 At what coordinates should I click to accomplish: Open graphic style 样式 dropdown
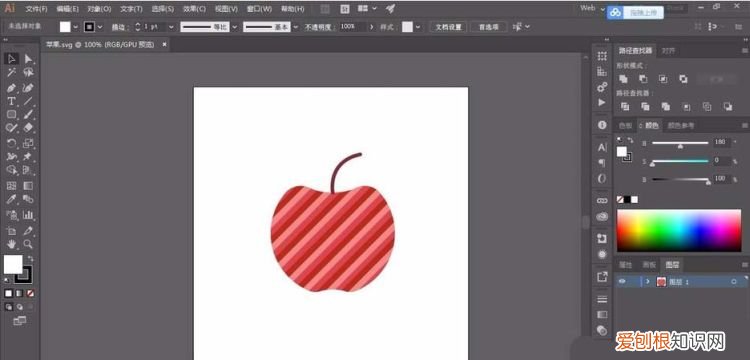point(418,27)
